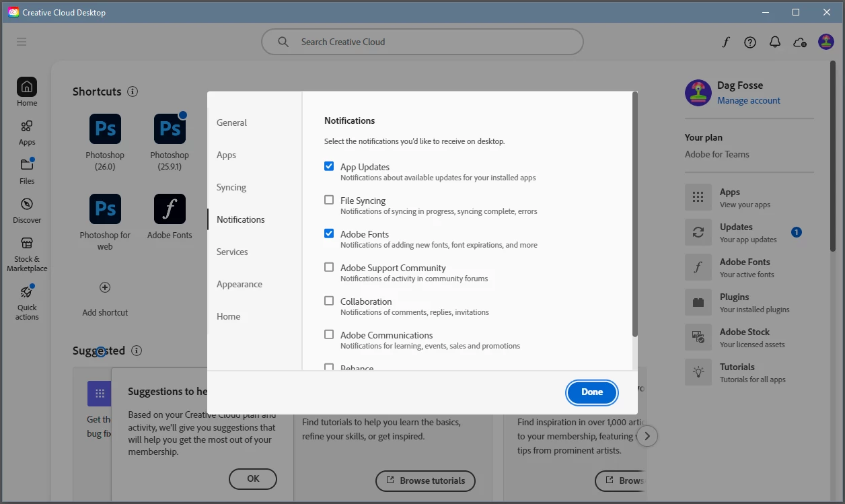Open Plugins in the right panel
845x504 pixels.
749,303
